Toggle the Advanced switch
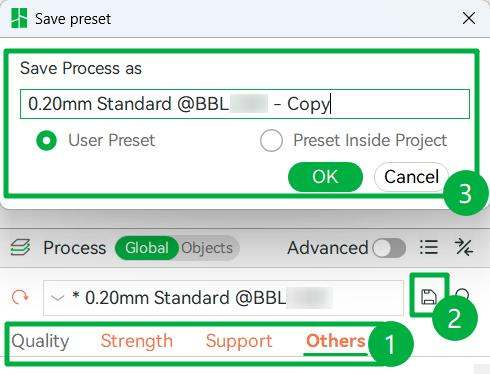This screenshot has height=374, width=490. (389, 248)
